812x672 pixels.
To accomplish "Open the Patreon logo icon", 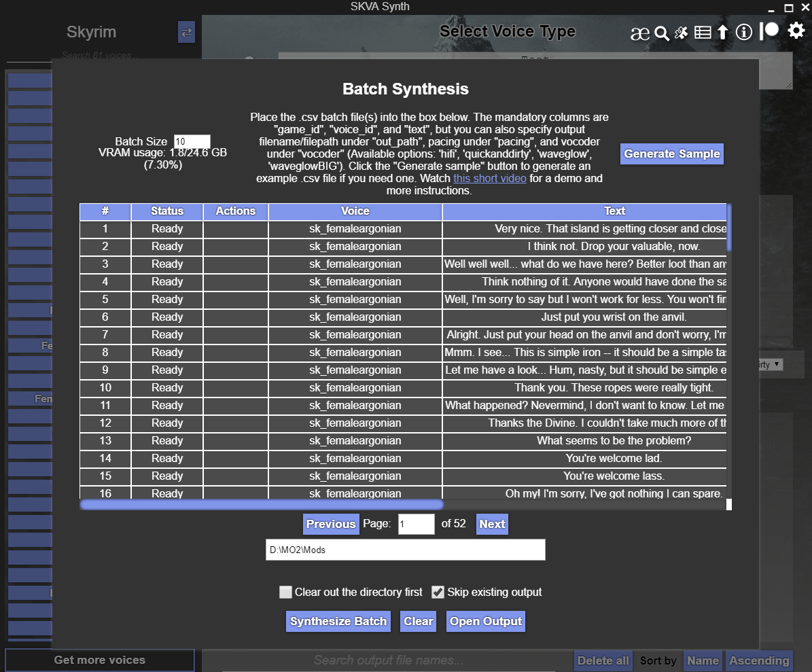I will 769,31.
